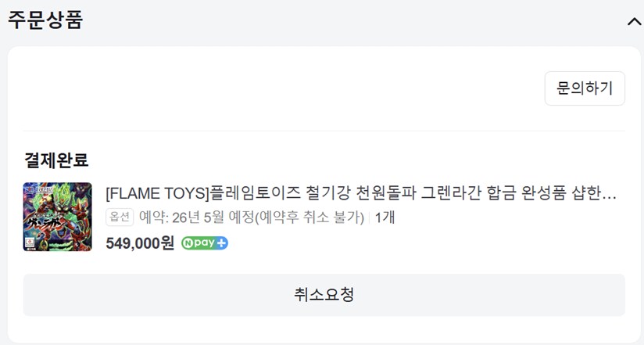
Task: Click the 옵션 badge label
Action: 120,217
